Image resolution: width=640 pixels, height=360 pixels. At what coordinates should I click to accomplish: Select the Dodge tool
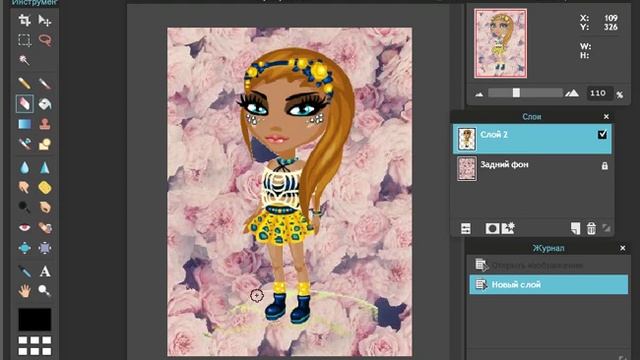point(24,207)
